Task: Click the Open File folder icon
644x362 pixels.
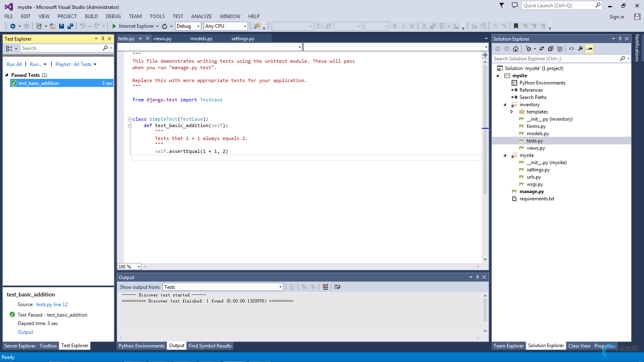Action: 53,26
